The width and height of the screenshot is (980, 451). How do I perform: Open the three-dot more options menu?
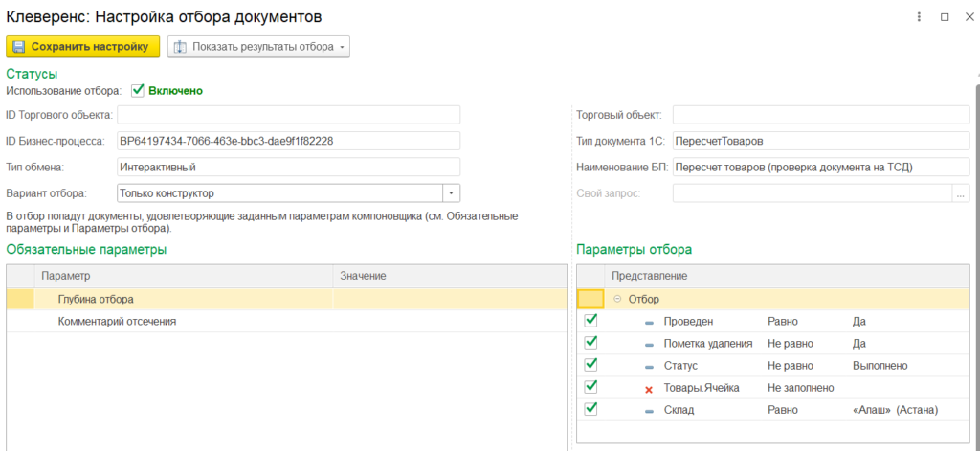[920, 17]
